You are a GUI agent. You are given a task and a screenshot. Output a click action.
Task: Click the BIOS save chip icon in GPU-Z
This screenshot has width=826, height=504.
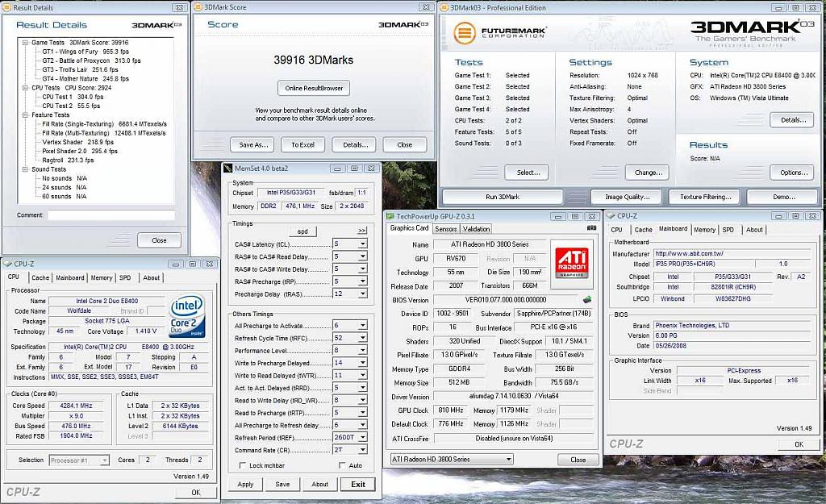pyautogui.click(x=587, y=300)
